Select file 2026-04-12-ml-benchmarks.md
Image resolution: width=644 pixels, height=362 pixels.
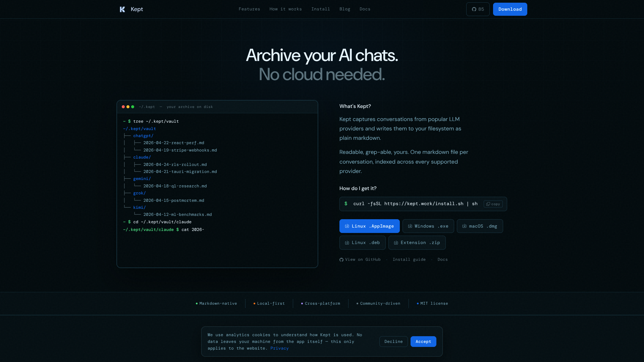(x=177, y=215)
